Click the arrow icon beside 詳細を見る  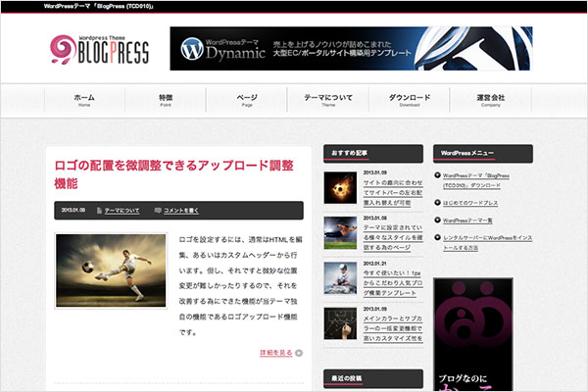[299, 353]
